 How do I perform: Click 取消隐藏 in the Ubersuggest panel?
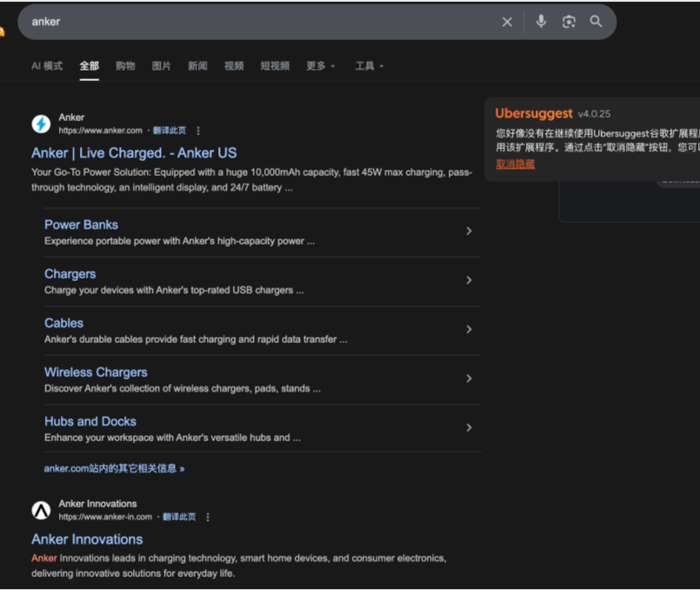click(515, 164)
